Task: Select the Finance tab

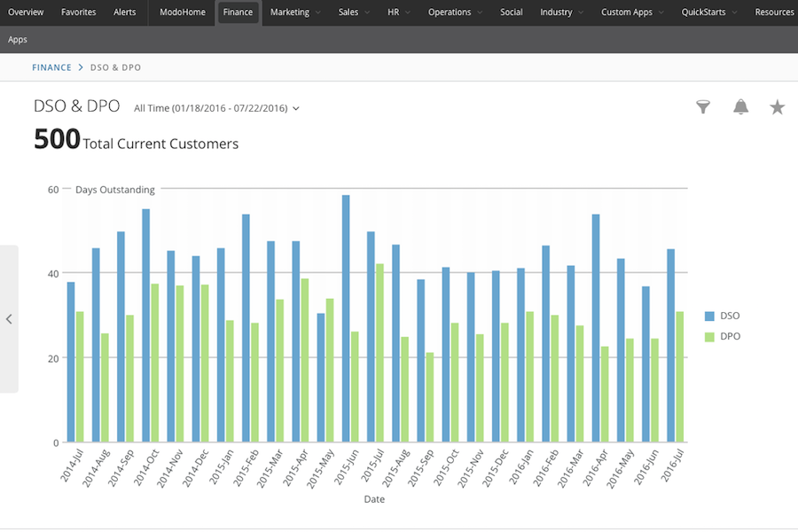Action: (x=238, y=12)
